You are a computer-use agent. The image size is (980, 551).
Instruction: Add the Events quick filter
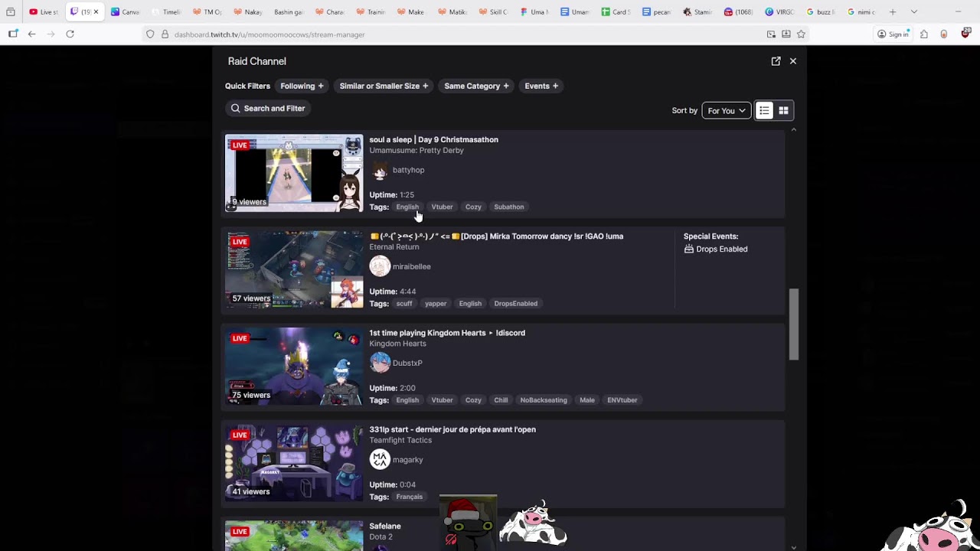pos(541,86)
